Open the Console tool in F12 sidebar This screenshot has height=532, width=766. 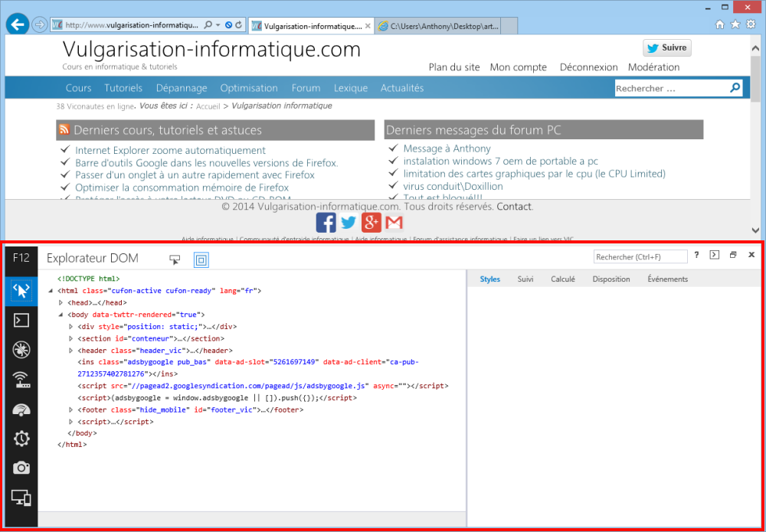[x=21, y=320]
